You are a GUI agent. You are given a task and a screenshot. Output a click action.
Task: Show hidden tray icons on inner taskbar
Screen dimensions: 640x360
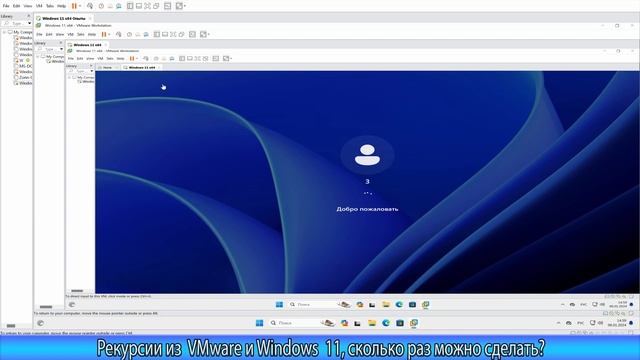tap(563, 304)
